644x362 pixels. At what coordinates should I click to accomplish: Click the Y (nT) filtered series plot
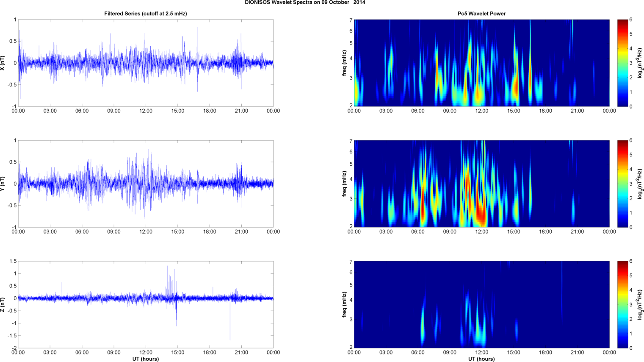(146, 184)
